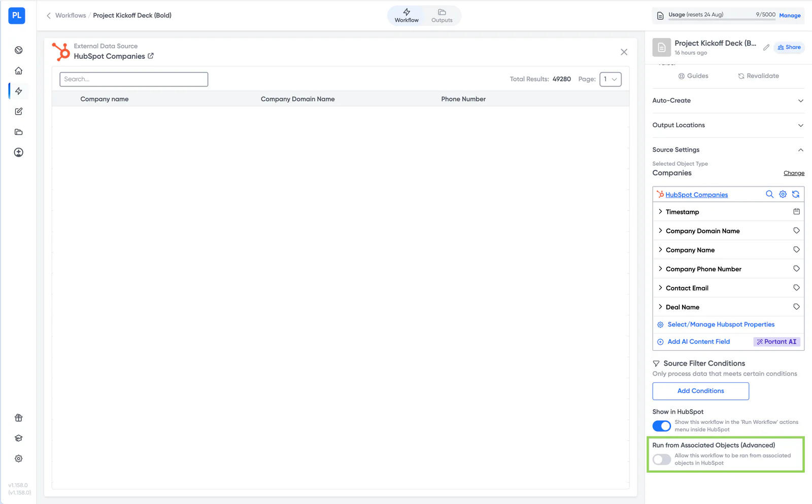
Task: Click the Manage usage link
Action: (790, 16)
